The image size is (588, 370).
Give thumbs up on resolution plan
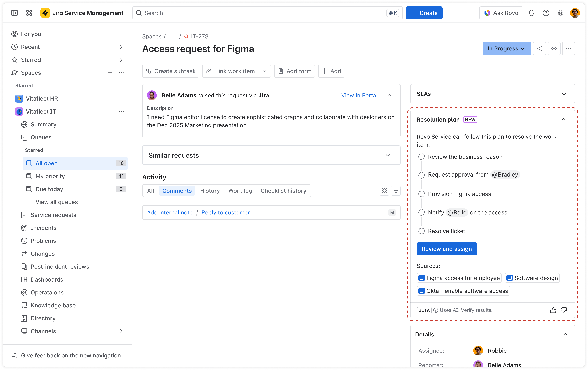553,310
